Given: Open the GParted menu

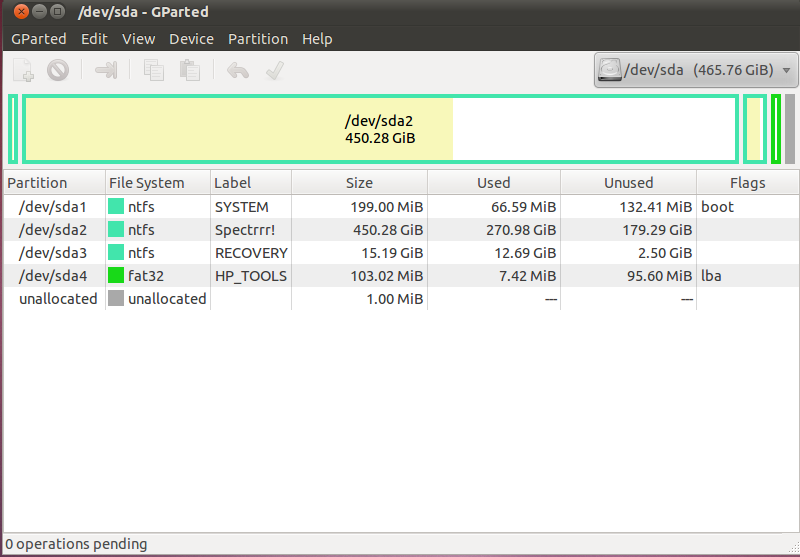Looking at the screenshot, I should (39, 39).
